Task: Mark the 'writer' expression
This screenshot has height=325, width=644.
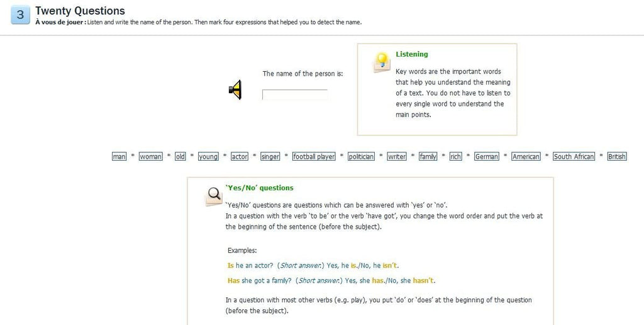Action: coord(397,156)
